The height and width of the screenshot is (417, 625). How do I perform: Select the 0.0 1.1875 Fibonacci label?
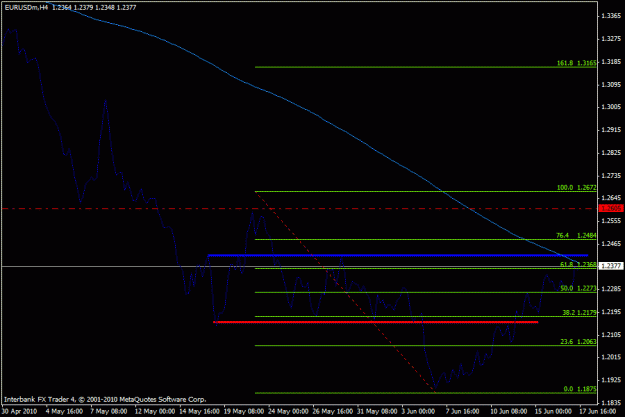coord(580,389)
